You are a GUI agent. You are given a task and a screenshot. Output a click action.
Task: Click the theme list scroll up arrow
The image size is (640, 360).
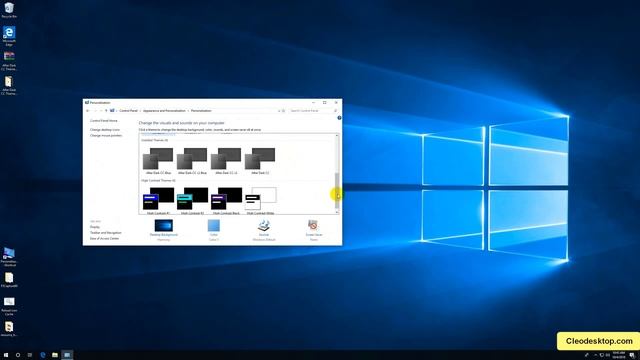[x=337, y=136]
